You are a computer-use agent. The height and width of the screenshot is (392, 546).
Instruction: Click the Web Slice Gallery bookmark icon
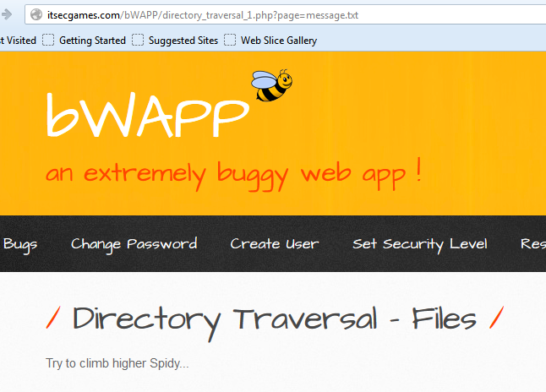230,40
